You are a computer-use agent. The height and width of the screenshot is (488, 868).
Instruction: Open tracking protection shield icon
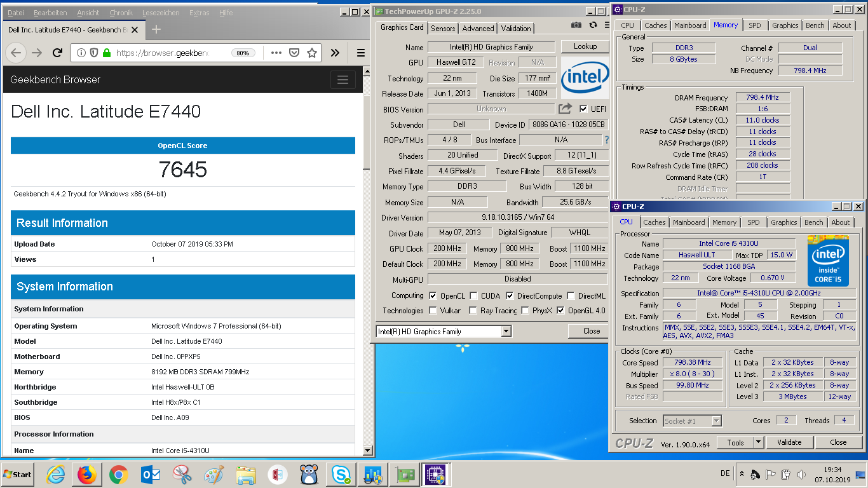pyautogui.click(x=93, y=53)
